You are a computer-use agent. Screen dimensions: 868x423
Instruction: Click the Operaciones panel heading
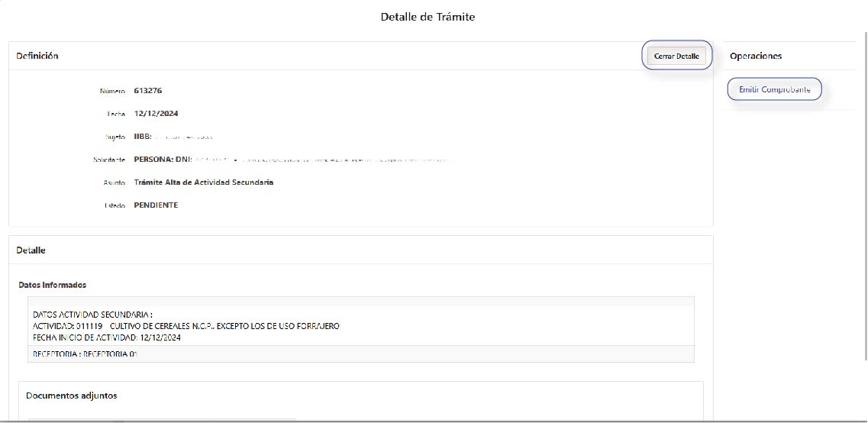tap(755, 56)
